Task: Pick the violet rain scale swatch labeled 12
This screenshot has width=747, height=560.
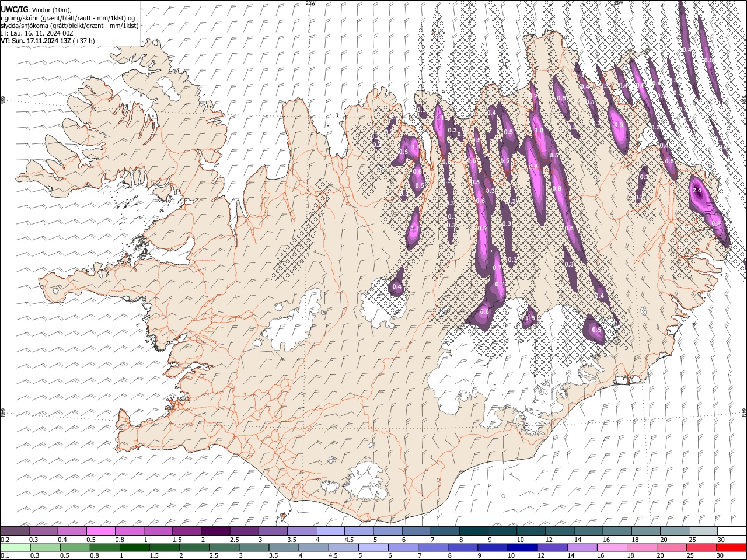Action: pyautogui.click(x=553, y=547)
